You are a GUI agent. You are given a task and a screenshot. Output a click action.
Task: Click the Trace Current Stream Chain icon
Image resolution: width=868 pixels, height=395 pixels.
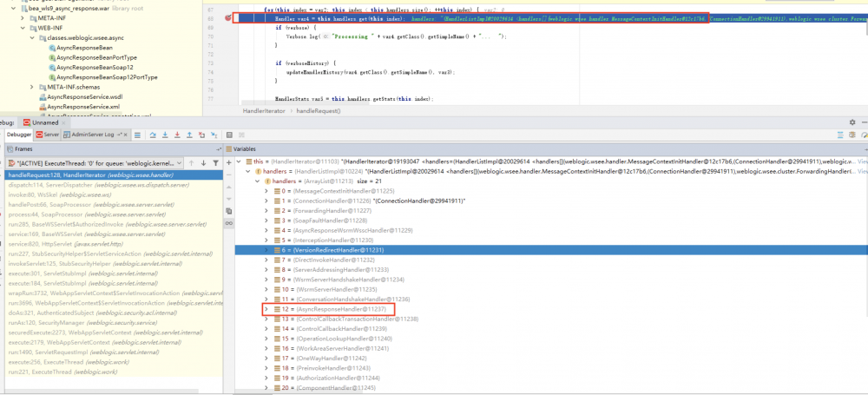click(242, 135)
